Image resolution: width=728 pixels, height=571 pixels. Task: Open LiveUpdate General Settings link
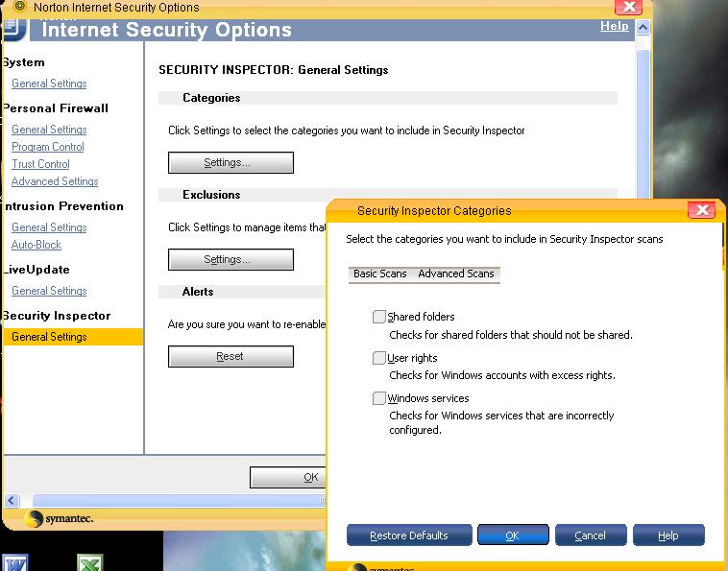[49, 291]
